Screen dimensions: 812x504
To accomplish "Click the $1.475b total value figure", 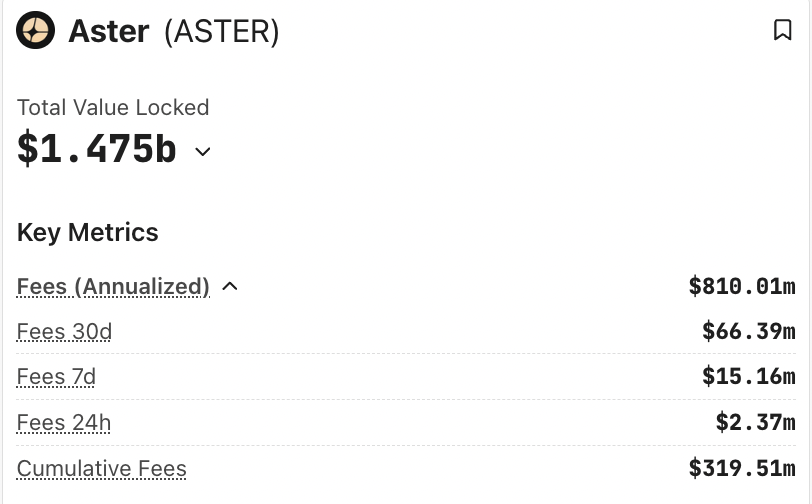I will (x=97, y=150).
